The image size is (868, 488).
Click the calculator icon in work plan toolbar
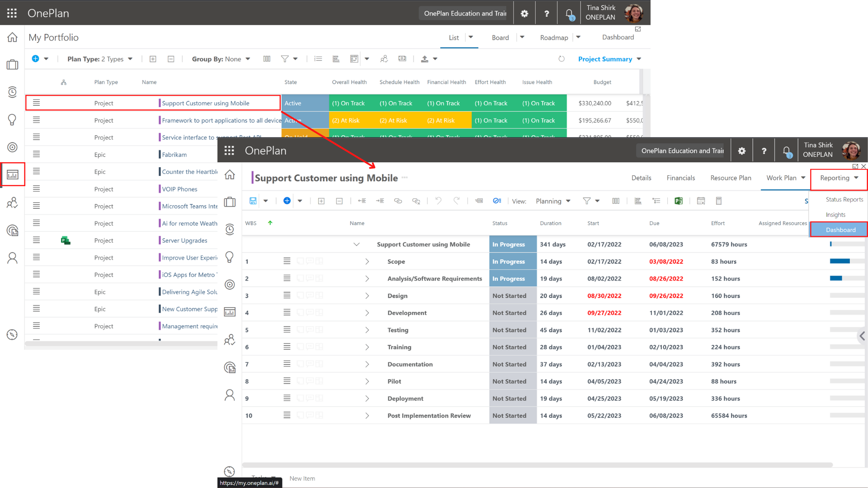[x=719, y=201]
